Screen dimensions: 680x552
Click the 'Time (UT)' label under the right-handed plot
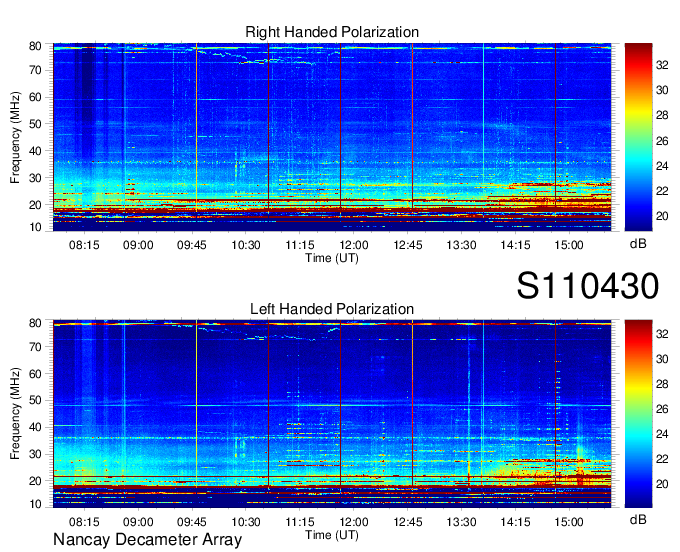(332, 258)
